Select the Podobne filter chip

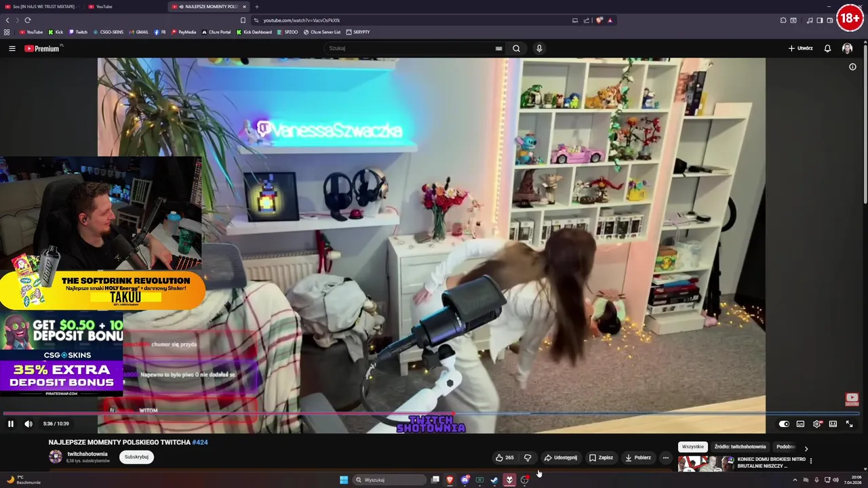coord(785,447)
